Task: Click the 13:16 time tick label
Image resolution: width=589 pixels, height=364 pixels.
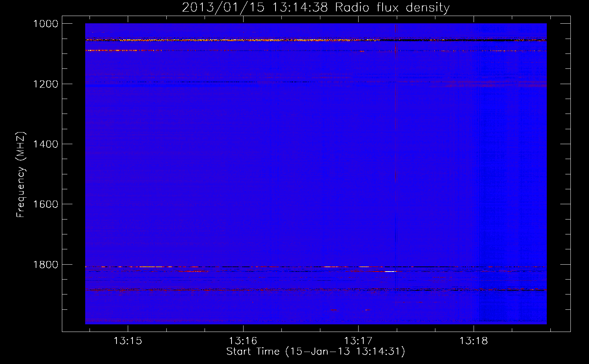Action: click(243, 341)
